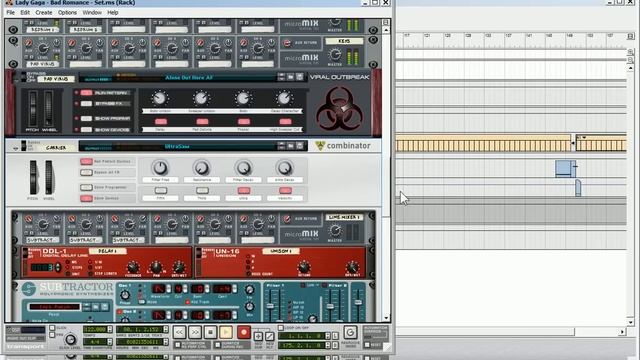Toggle the Phaser button on Viral Outbreak

pyautogui.click(x=244, y=122)
